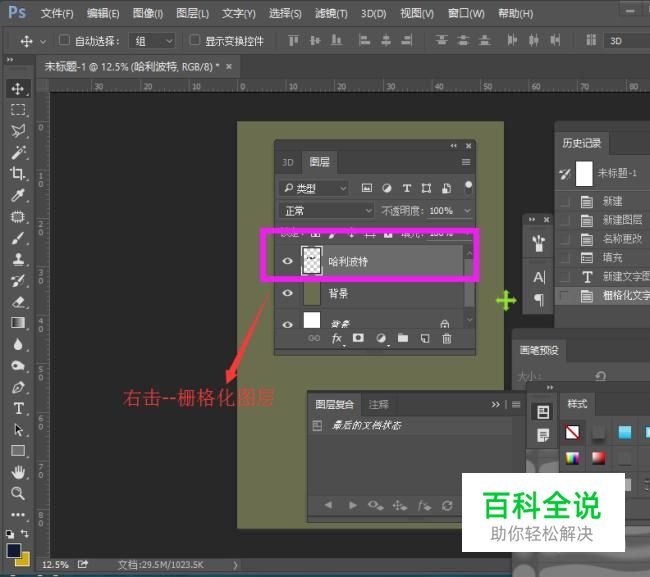Image resolution: width=650 pixels, height=577 pixels.
Task: Select the Rectangular Marquee tool
Action: click(17, 110)
